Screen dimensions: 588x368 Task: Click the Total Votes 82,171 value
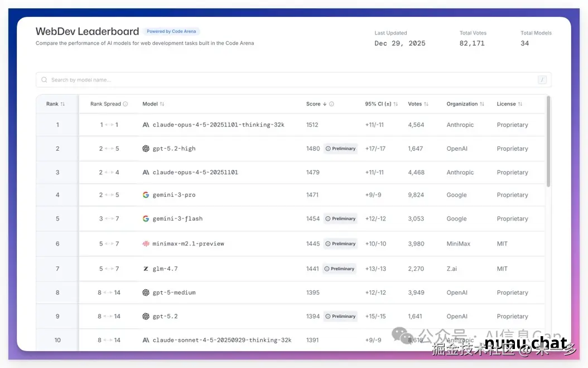[472, 43]
